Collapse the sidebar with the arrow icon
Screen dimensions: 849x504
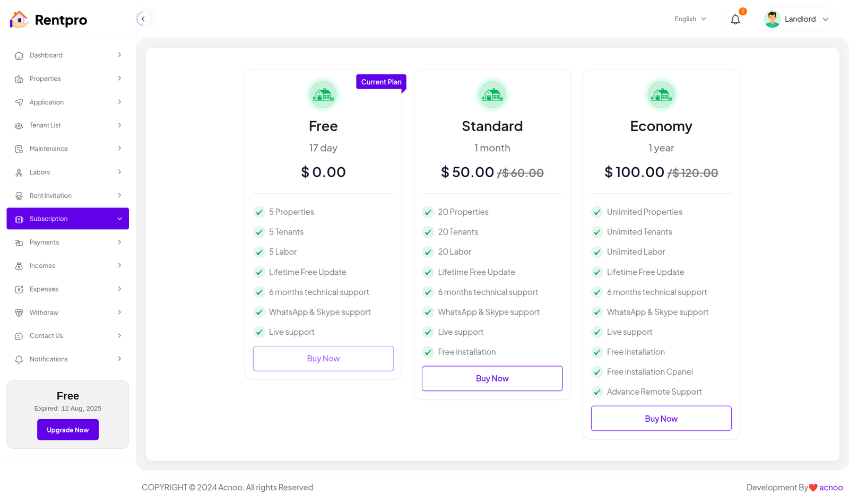pos(143,19)
